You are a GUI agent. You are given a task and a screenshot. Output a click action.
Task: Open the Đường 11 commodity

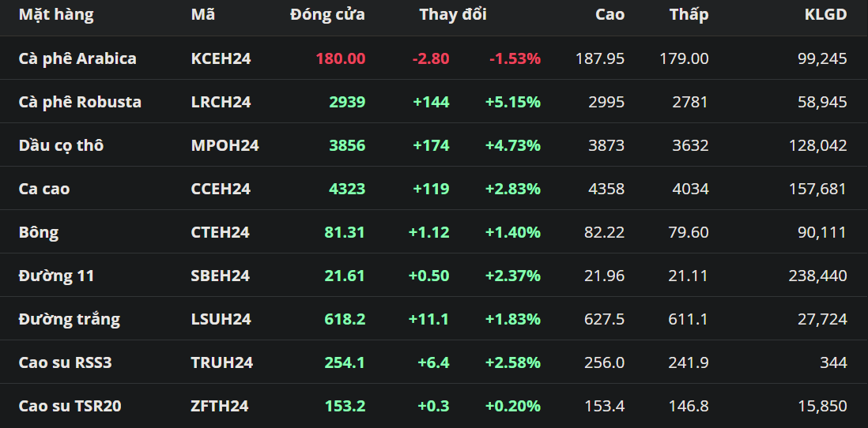[57, 276]
